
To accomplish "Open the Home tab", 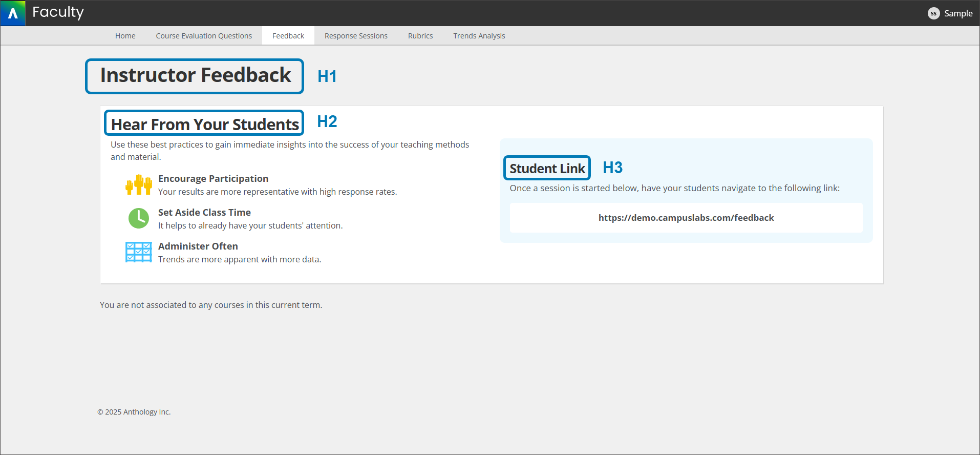I will (125, 36).
